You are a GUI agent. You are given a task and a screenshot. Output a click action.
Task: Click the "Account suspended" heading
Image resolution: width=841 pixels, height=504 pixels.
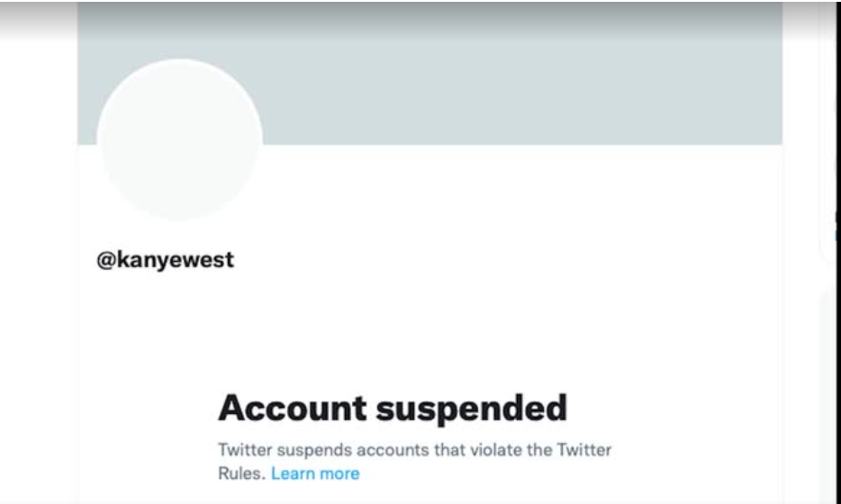tap(393, 408)
